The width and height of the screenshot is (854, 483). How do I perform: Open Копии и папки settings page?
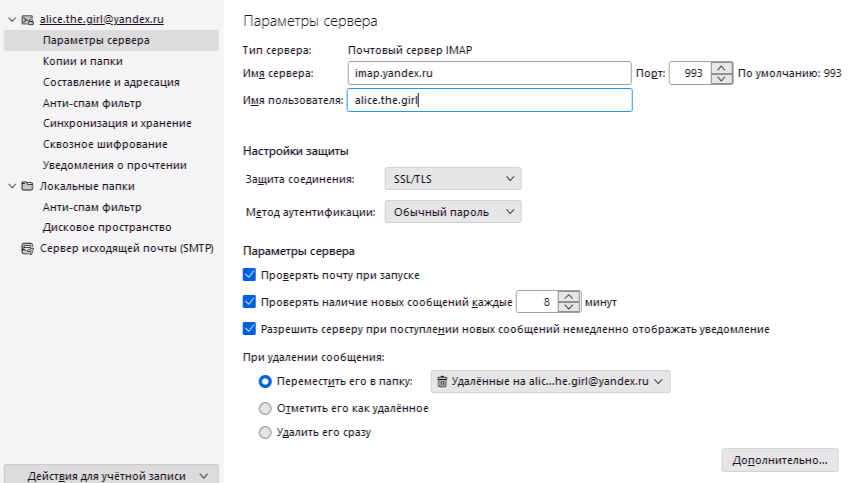tap(83, 61)
